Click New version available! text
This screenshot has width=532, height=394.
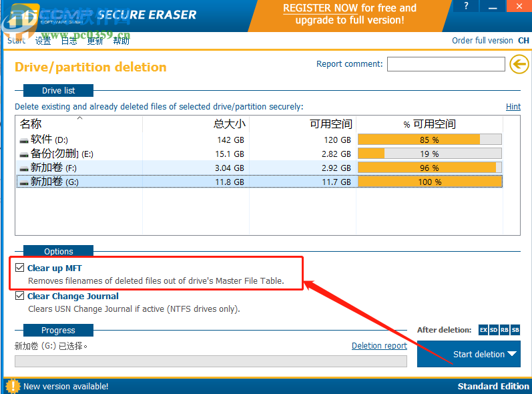pyautogui.click(x=66, y=386)
